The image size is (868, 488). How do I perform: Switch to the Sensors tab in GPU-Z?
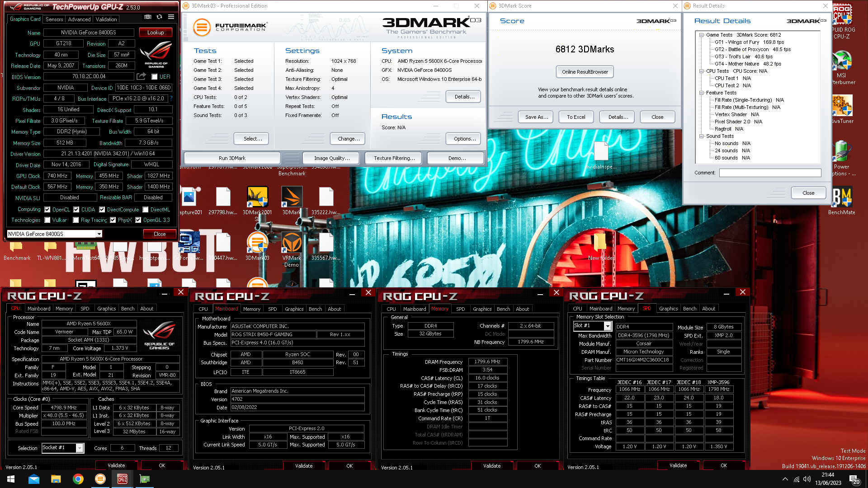pos(54,19)
